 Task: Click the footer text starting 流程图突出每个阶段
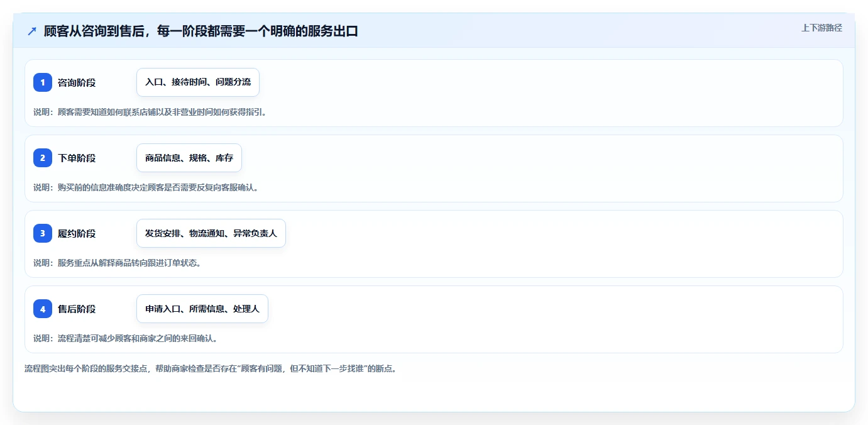[x=211, y=369]
